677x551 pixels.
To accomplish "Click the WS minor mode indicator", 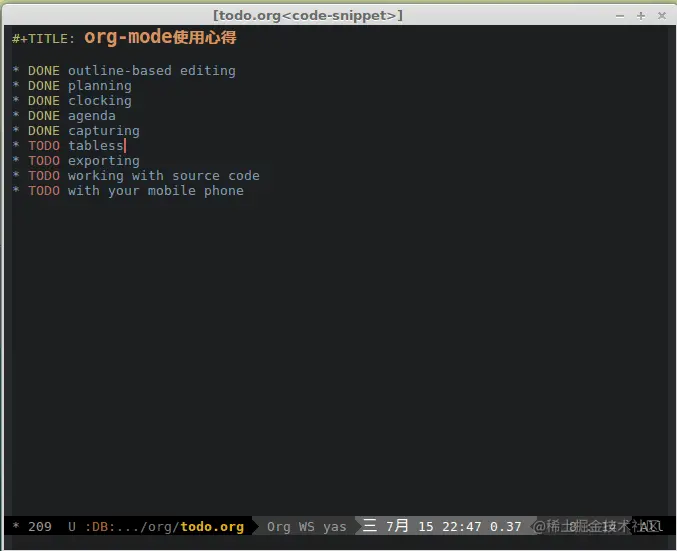I will pos(307,527).
